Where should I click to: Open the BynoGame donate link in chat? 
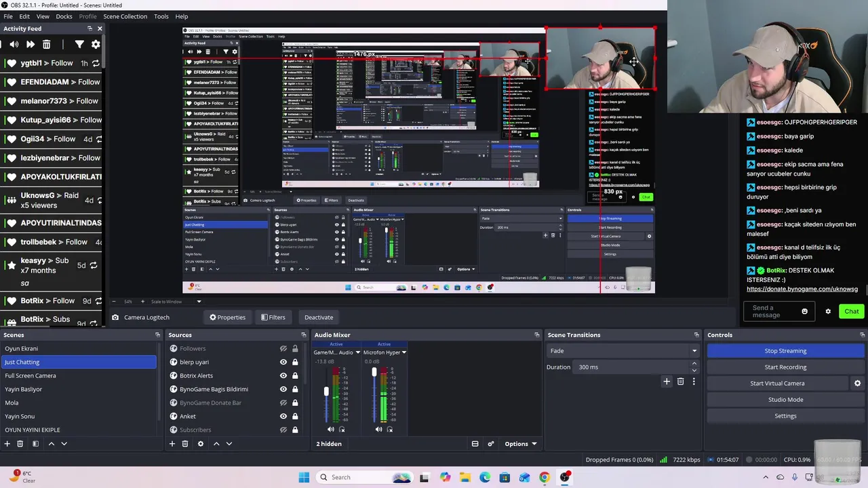click(x=802, y=289)
